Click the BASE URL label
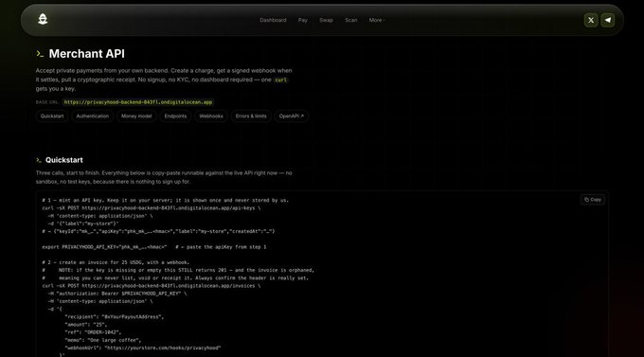 (46, 102)
